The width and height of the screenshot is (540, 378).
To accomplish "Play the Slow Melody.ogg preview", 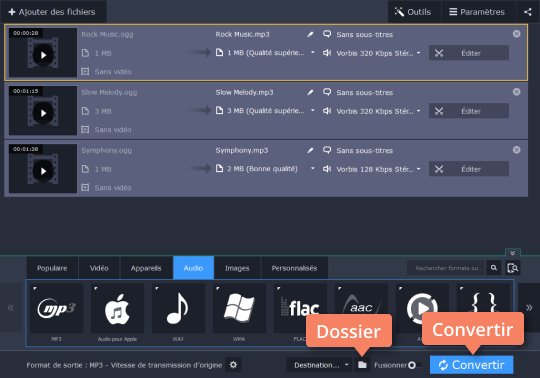I will point(43,113).
